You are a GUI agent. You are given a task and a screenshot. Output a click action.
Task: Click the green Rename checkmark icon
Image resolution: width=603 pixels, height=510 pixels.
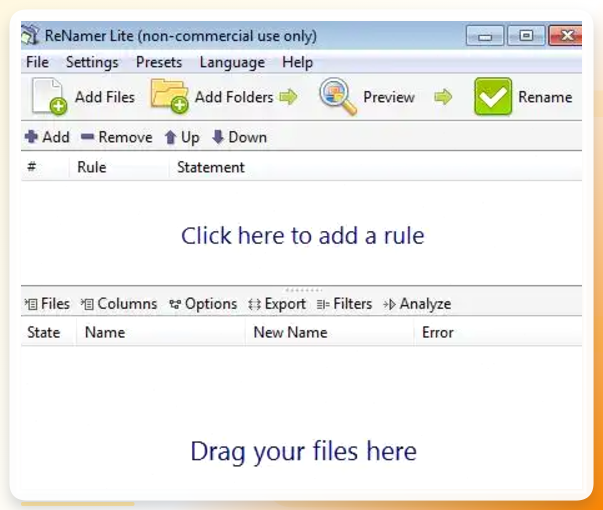coord(493,96)
